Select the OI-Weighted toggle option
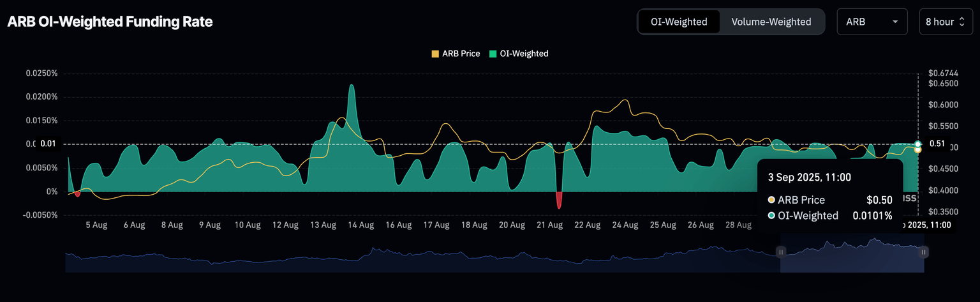Image resolution: width=980 pixels, height=302 pixels. pos(679,22)
